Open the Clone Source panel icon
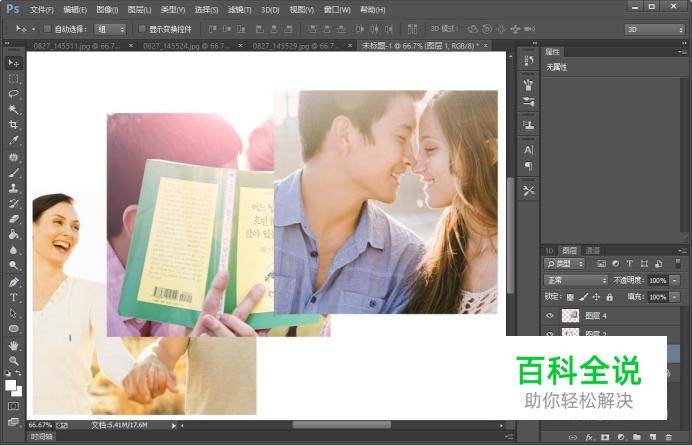This screenshot has height=445, width=692. click(x=528, y=125)
